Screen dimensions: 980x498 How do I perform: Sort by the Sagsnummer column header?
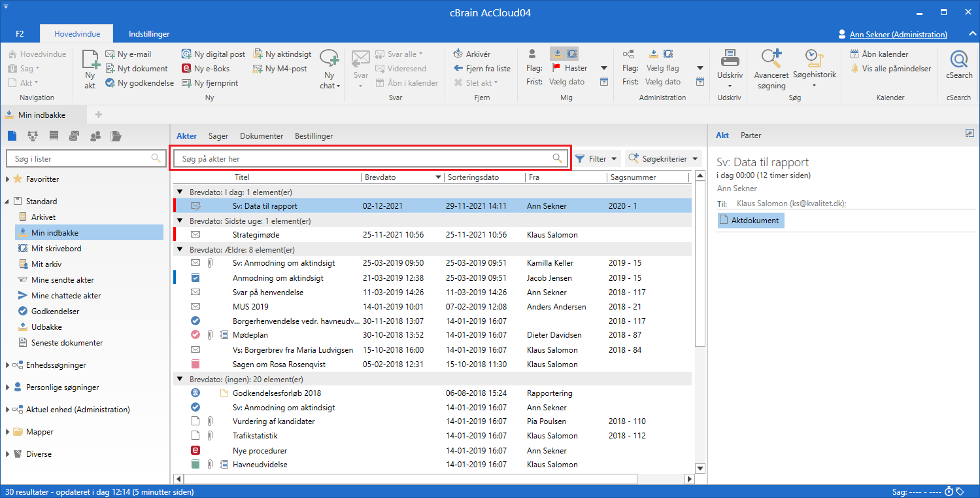632,177
